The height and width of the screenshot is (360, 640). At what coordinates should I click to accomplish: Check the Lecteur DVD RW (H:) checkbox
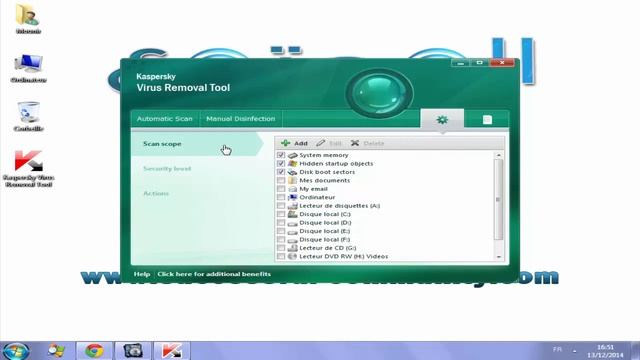281,256
